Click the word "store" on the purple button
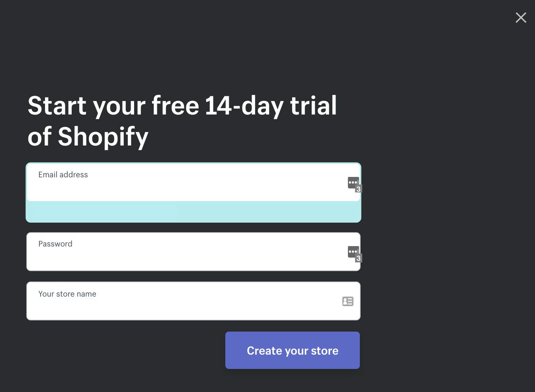This screenshot has width=535, height=392. 324,351
